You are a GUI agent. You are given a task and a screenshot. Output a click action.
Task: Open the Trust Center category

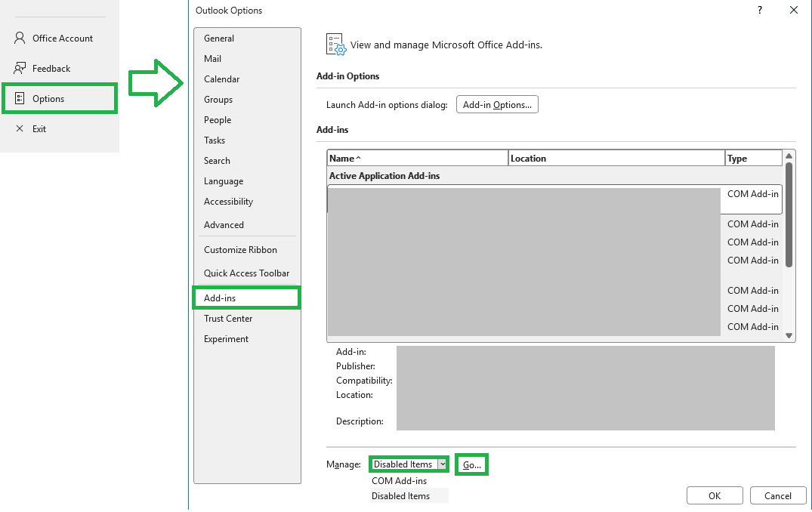coord(247,319)
